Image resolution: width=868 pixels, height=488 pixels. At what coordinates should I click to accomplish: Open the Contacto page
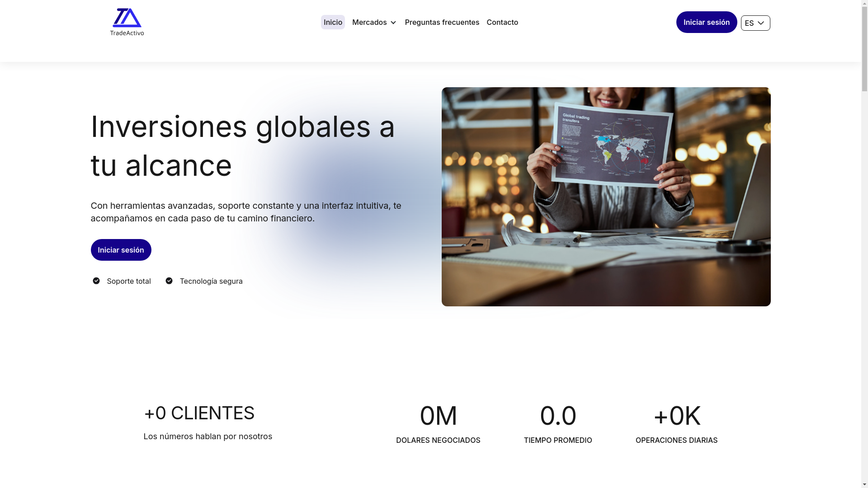coord(502,22)
